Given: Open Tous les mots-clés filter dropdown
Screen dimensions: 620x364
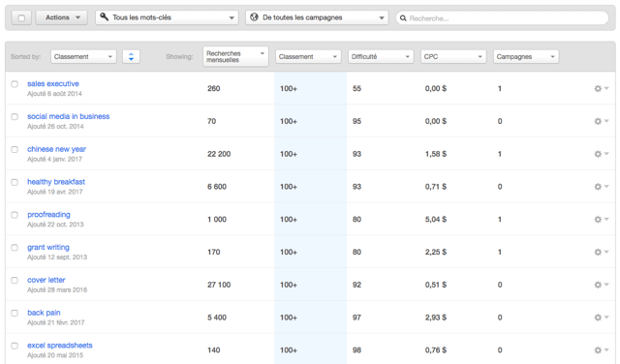Looking at the screenshot, I should [x=167, y=17].
